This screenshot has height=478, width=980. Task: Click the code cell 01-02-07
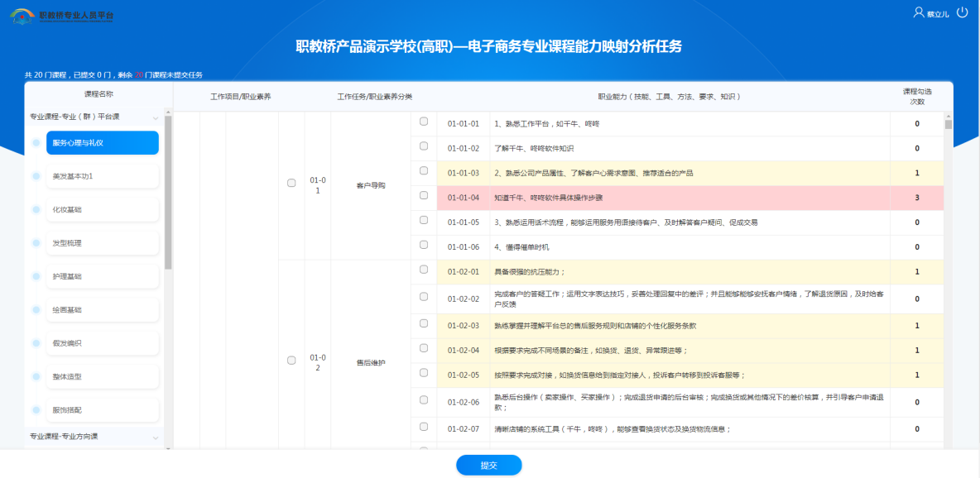464,429
